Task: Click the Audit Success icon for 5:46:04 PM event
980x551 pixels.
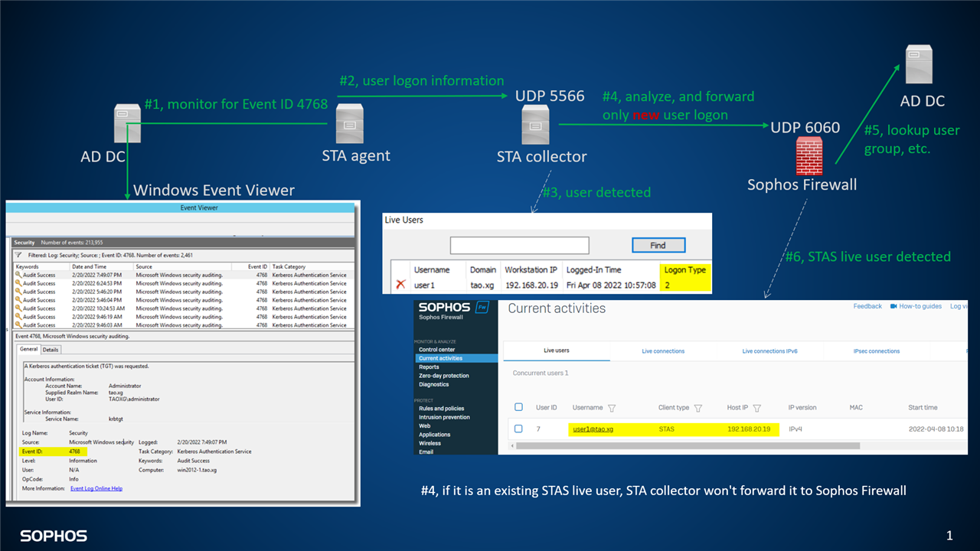Action: pos(18,300)
